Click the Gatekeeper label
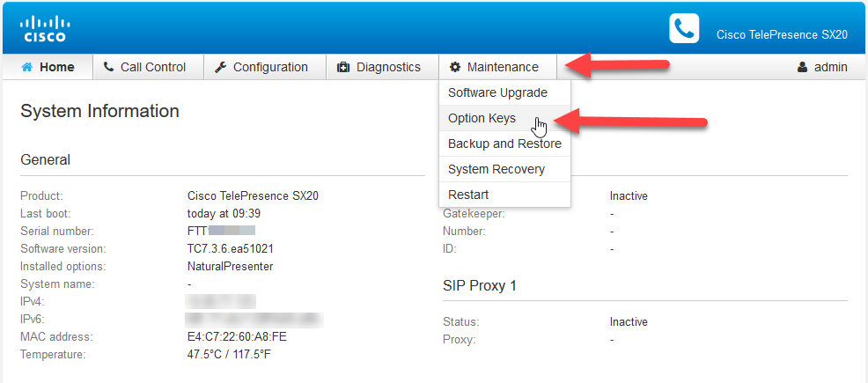Screen dimensions: 868x383 (474, 213)
